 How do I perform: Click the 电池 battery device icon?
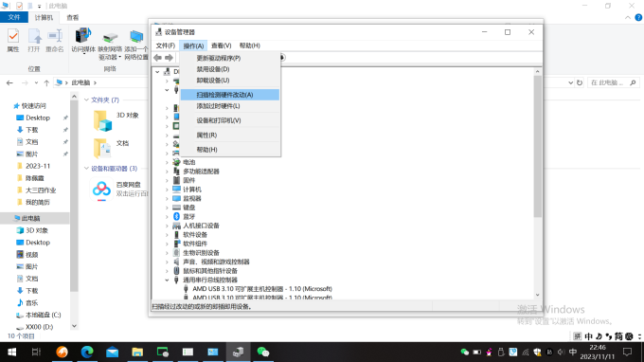pos(176,162)
